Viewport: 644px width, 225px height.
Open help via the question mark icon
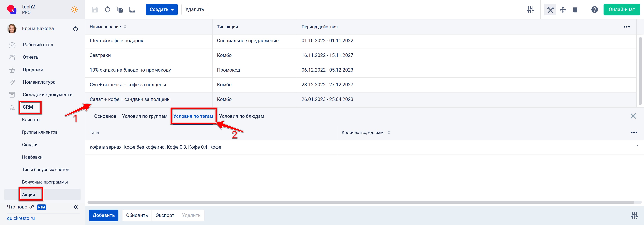[595, 10]
